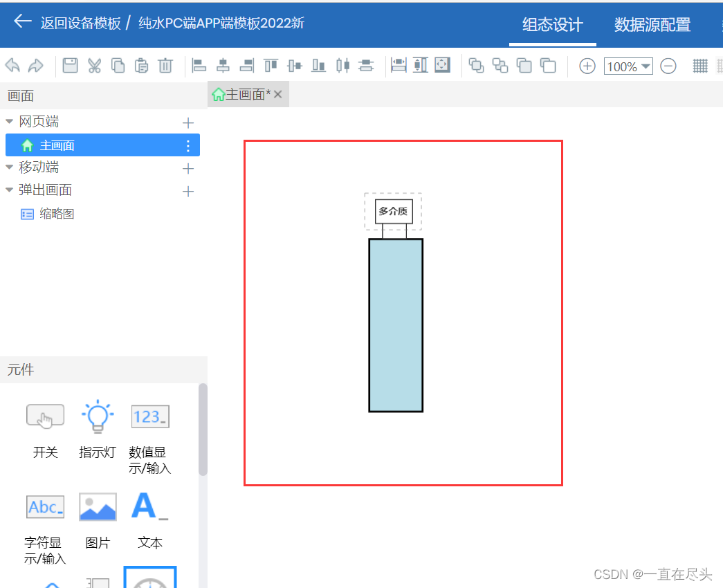Save using the floppy disk icon
The image size is (723, 588).
(x=70, y=66)
